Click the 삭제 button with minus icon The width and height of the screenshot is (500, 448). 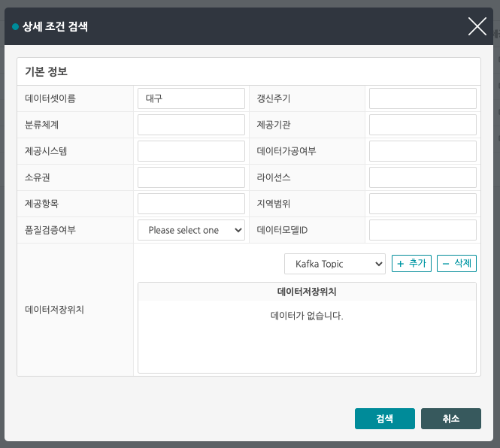[x=456, y=263]
